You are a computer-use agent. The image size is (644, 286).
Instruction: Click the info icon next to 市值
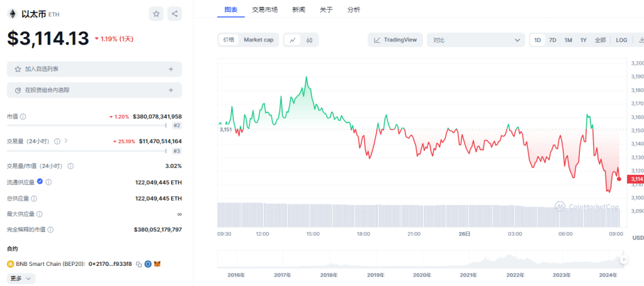(x=23, y=117)
